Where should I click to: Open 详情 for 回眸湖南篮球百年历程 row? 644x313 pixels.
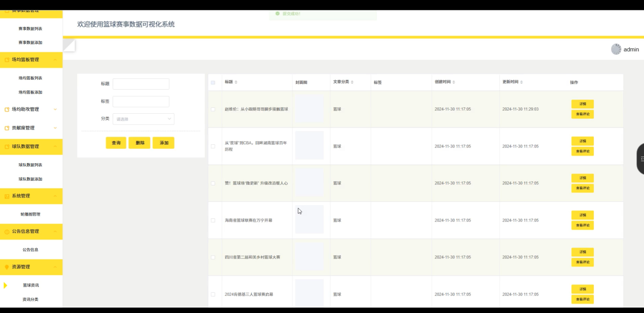pos(583,141)
